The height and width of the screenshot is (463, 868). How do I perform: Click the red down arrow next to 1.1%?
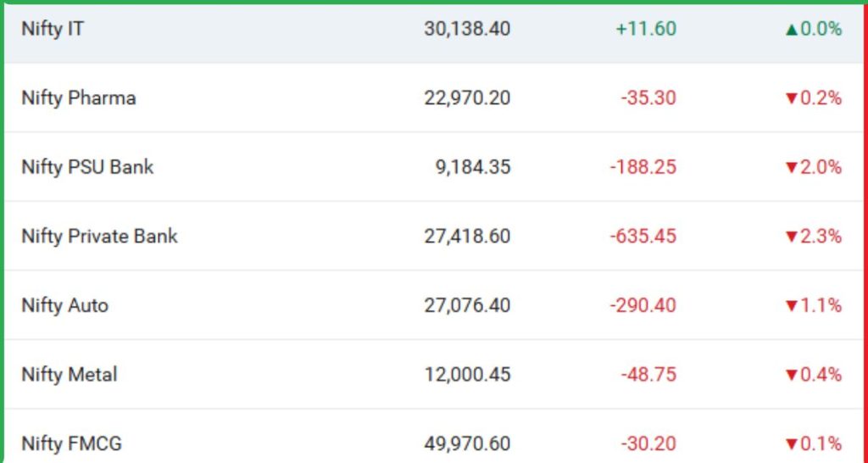click(792, 306)
